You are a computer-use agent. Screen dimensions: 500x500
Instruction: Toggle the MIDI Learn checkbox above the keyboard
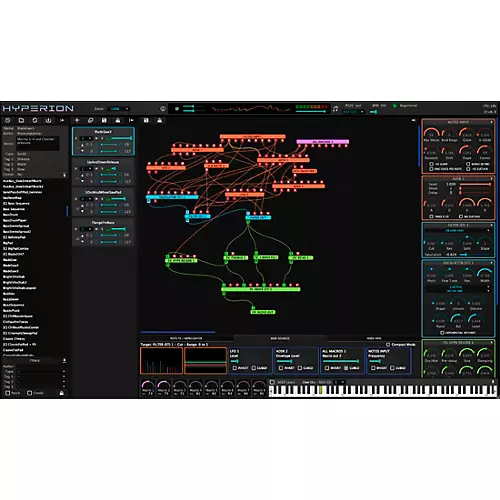pos(272,382)
